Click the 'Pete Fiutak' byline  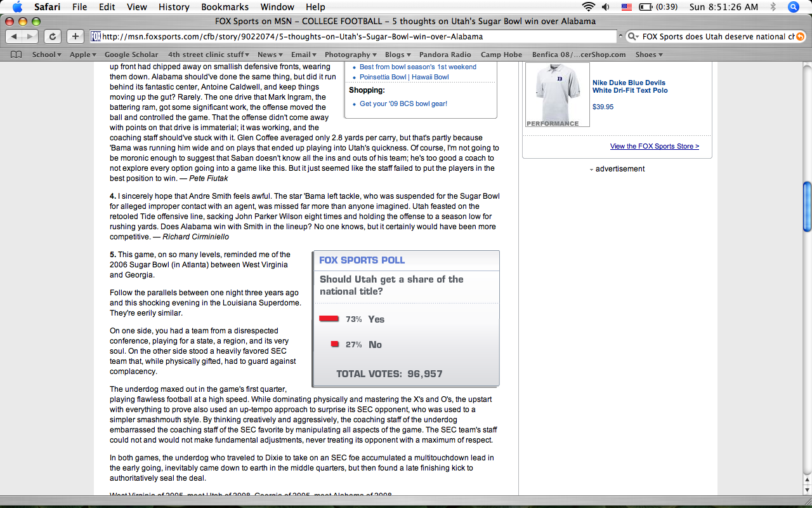(209, 178)
